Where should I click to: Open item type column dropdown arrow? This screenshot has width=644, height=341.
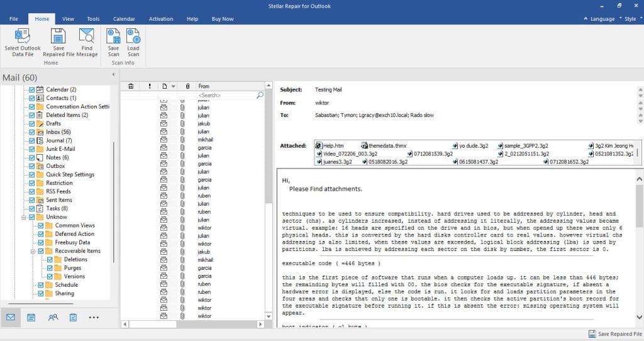pyautogui.click(x=174, y=86)
